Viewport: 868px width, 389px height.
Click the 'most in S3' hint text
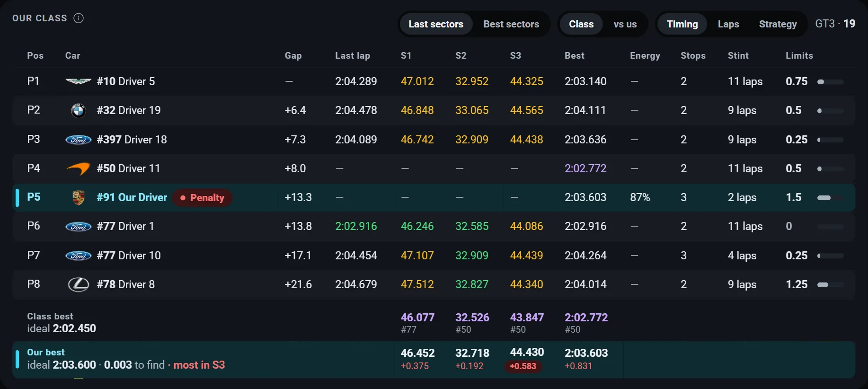pos(199,365)
